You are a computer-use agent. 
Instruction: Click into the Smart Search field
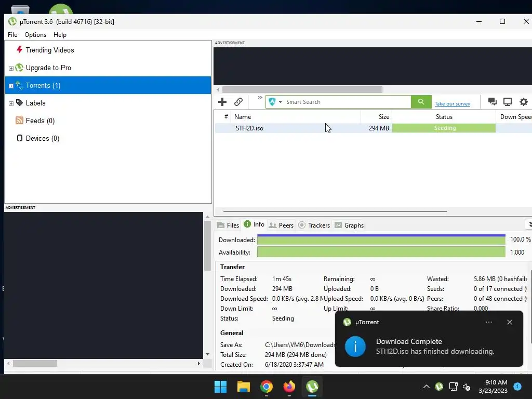tap(347, 102)
